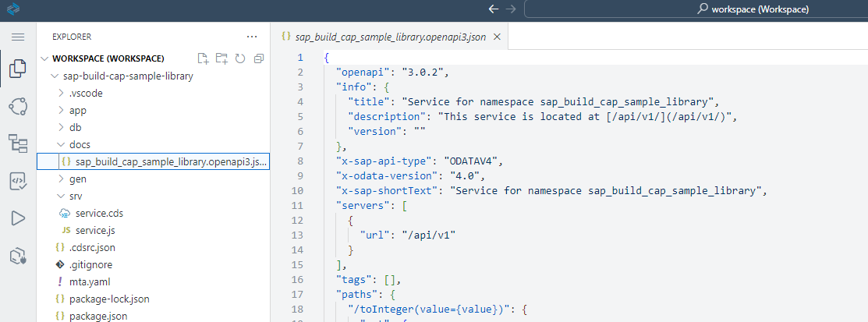Open package.json file
This screenshot has width=868, height=322.
(x=98, y=316)
